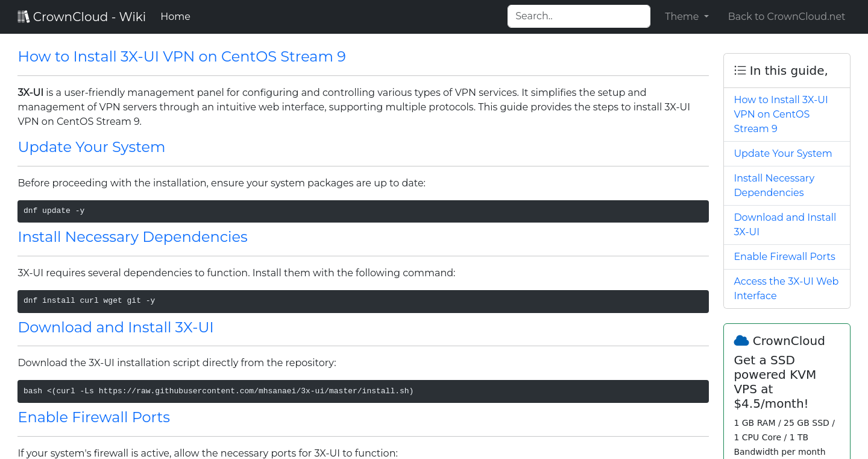Viewport: 868px width, 459px height.
Task: Click 'Back to CrownCloud.net' navigation entry
Action: tap(787, 16)
